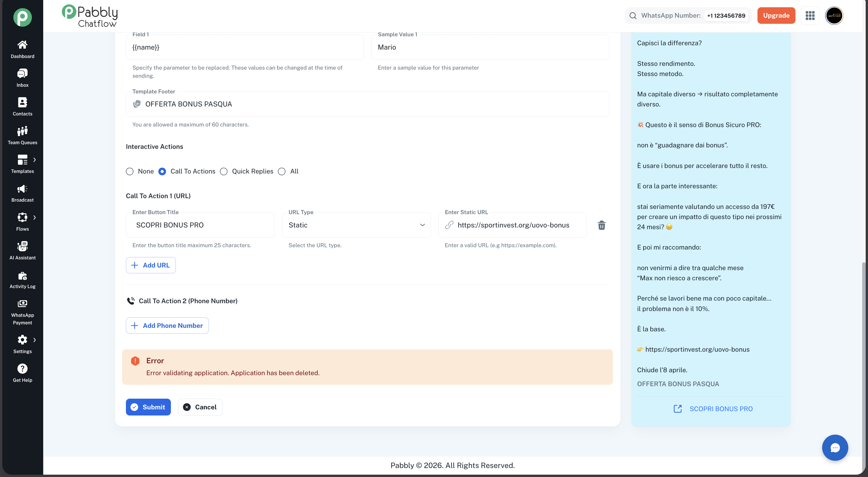Click the search magnifier icon

pos(633,15)
